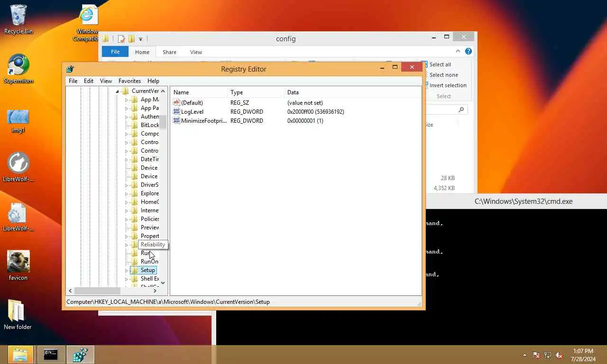The width and height of the screenshot is (607, 364).
Task: Show hidden tray icons arrow
Action: (x=524, y=355)
